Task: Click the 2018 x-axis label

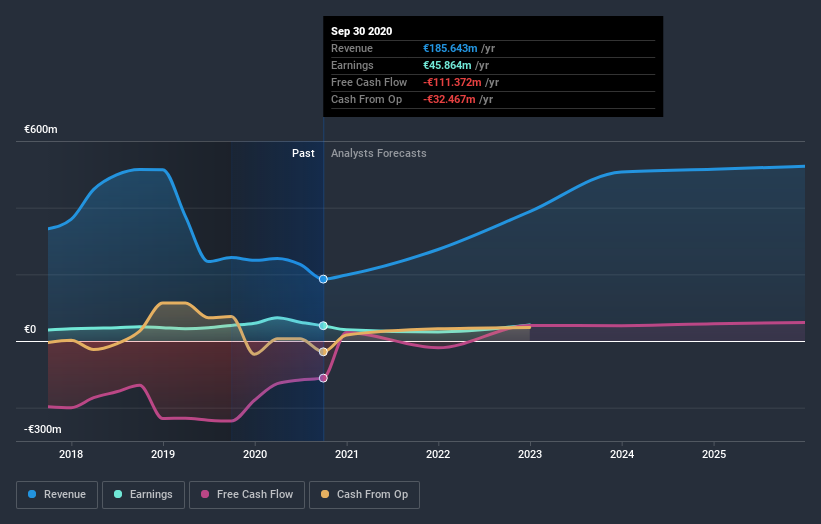Action: 71,454
